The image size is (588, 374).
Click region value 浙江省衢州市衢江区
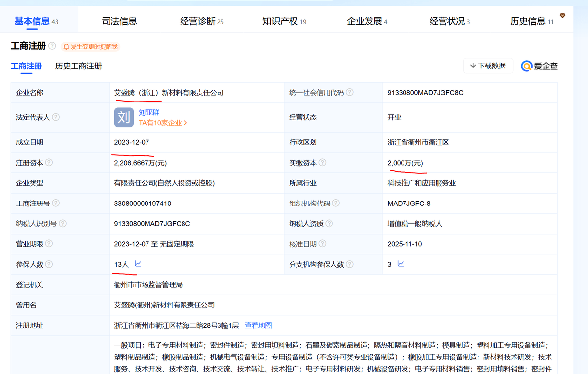(418, 142)
